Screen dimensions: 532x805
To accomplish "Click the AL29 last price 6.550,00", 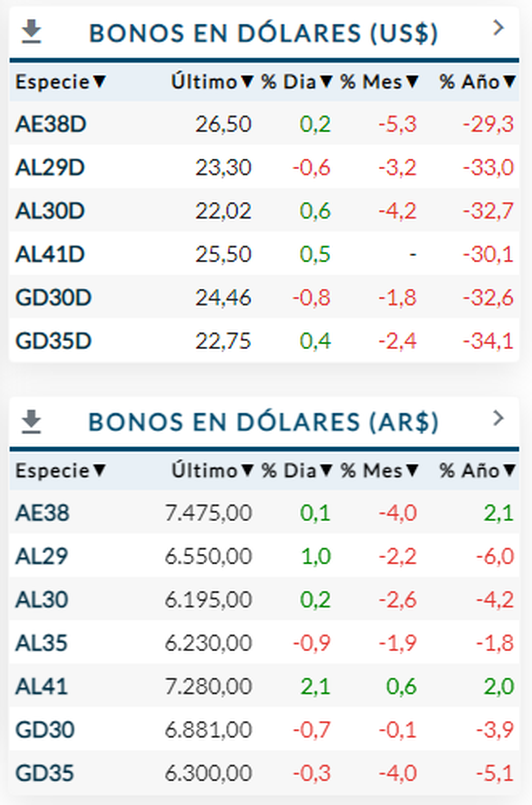I will pyautogui.click(x=208, y=556).
